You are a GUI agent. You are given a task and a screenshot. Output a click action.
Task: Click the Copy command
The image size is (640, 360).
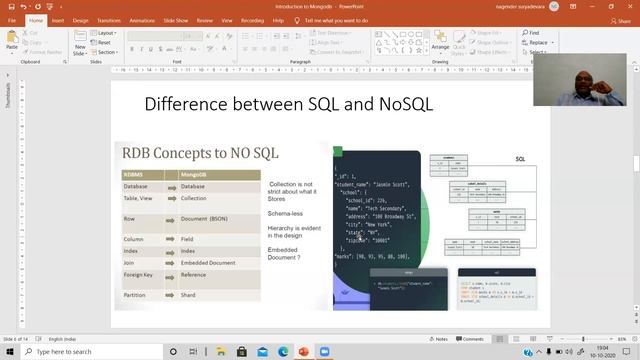pos(32,42)
